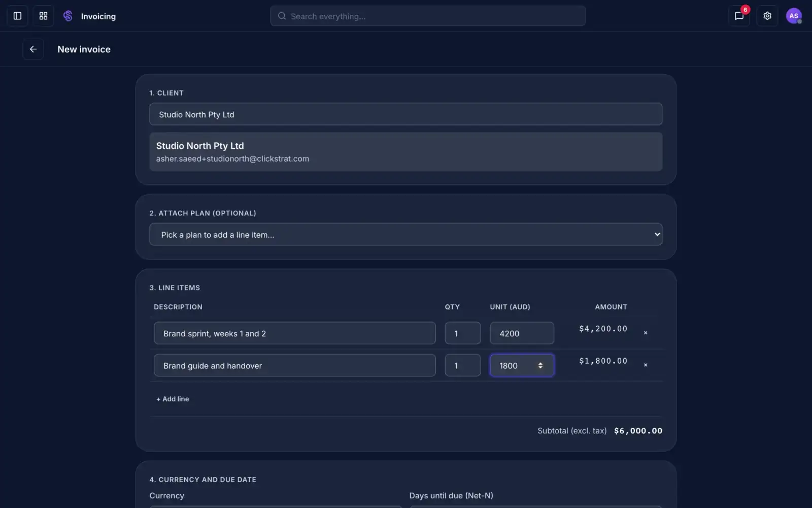This screenshot has height=508, width=812.
Task: Open the Pick a plan dropdown
Action: click(405, 234)
